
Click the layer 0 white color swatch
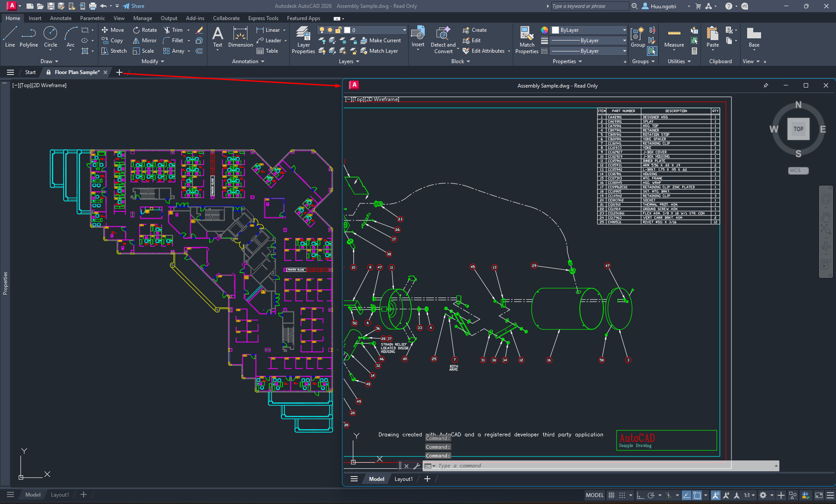[347, 30]
